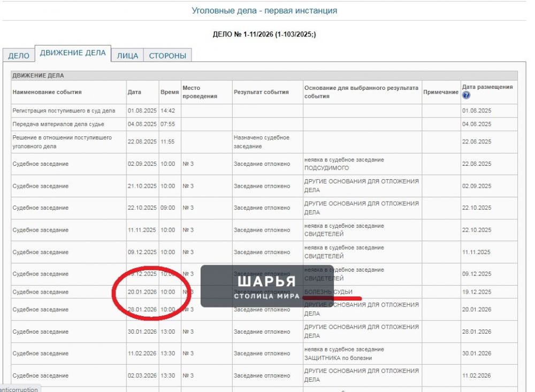Viewport: 535px width, 392px height.
Task: Click "№ 3" in the 11.11.2025 hearing row
Action: (x=188, y=230)
